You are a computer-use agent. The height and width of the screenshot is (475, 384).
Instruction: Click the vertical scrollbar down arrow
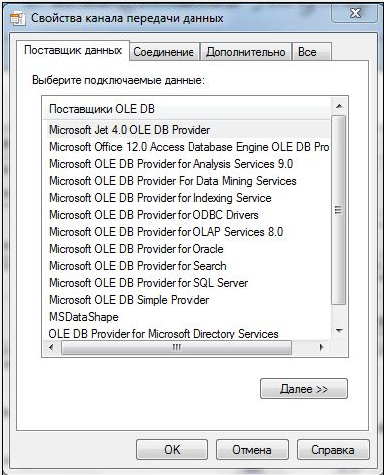tap(339, 331)
